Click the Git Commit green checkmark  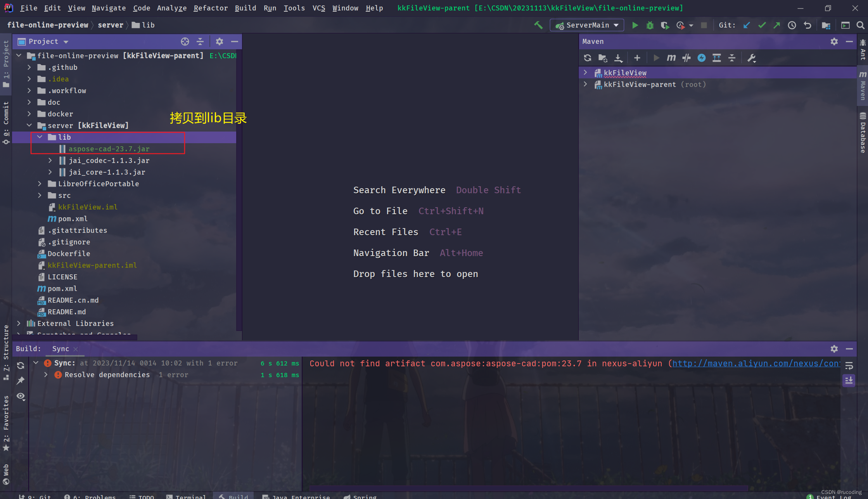[x=762, y=25]
